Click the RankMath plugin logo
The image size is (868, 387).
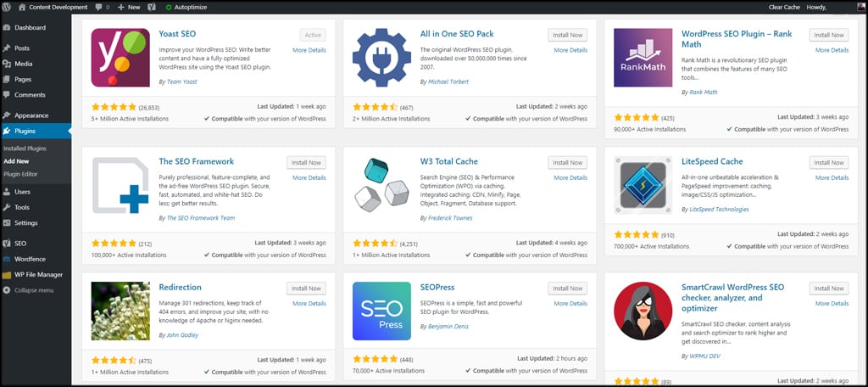[x=643, y=58]
